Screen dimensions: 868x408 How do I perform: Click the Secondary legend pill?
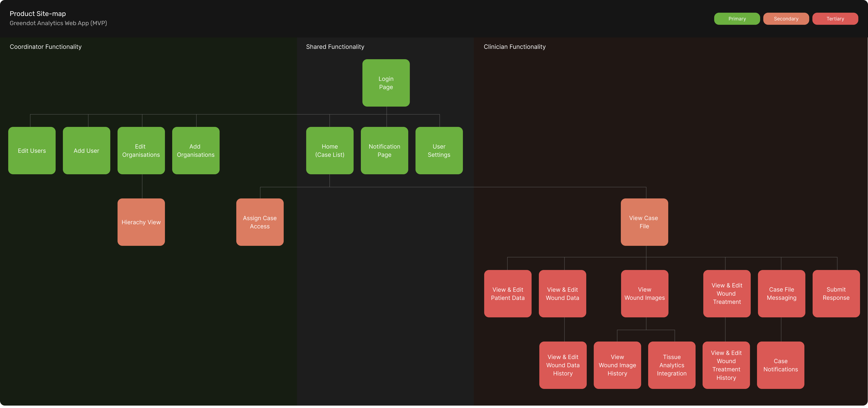(x=786, y=19)
